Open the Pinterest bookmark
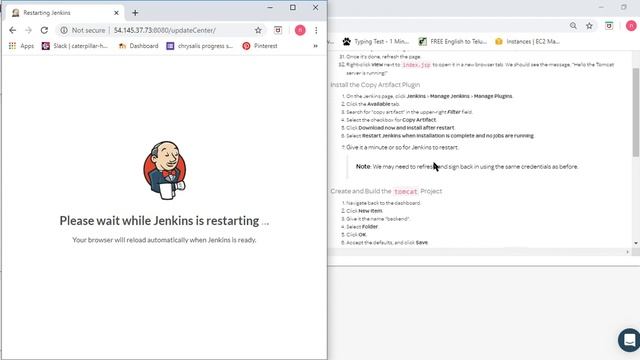The image size is (640, 360). coord(260,46)
